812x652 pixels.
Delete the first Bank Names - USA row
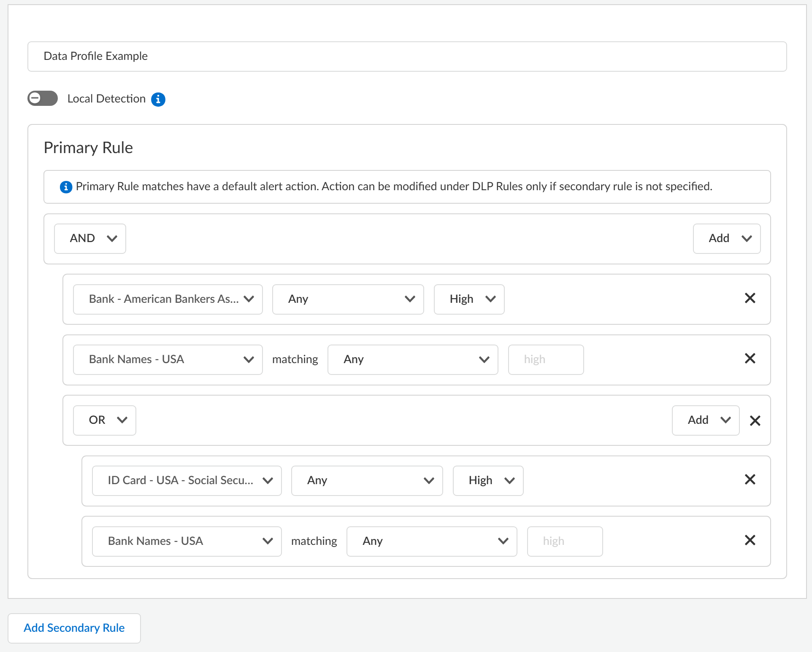750,358
